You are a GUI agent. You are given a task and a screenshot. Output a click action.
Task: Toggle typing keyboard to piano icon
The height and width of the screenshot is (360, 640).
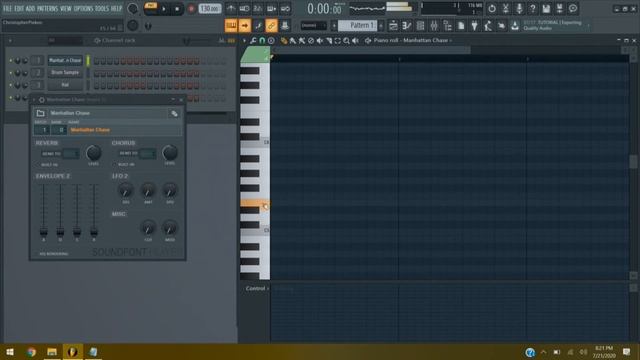pyautogui.click(x=231, y=25)
